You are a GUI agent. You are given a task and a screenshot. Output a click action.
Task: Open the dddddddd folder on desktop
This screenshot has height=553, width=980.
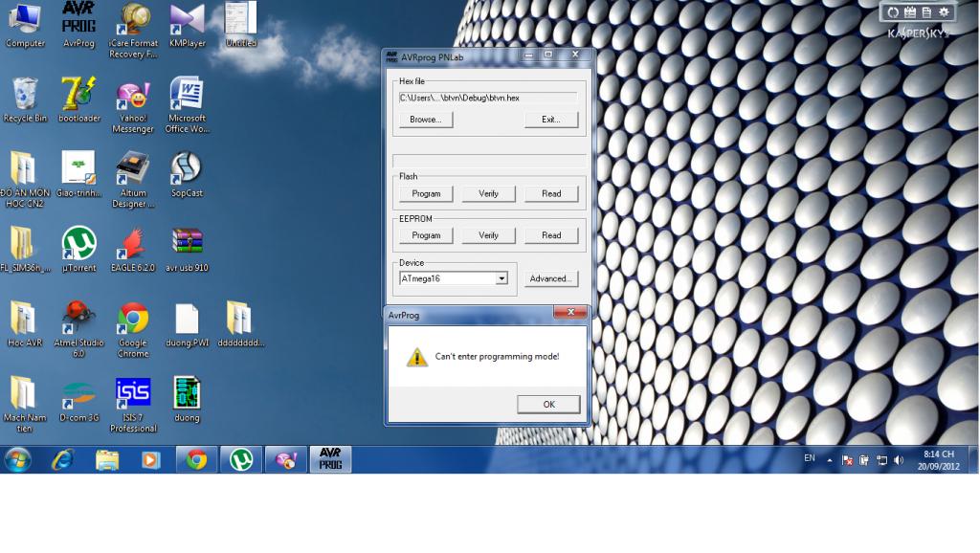[240, 325]
